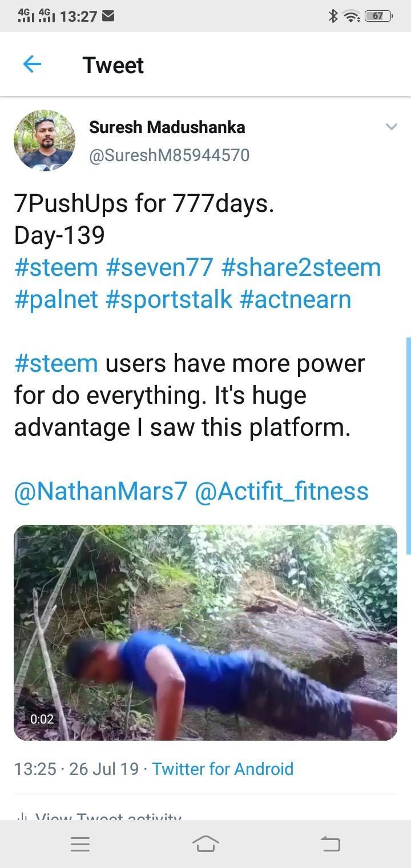
Task: Tap the battery indicator icon
Action: coord(378,17)
